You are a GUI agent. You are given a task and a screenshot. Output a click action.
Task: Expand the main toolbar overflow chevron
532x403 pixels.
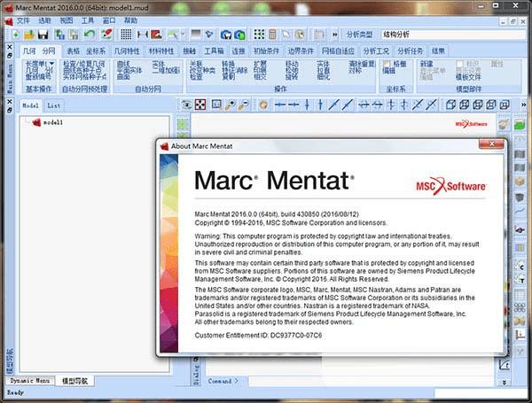tap(334, 35)
